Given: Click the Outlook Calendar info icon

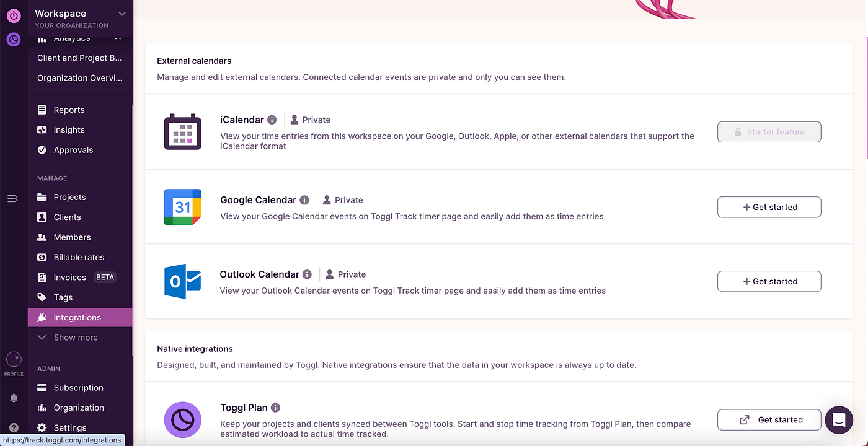Looking at the screenshot, I should click(x=307, y=274).
